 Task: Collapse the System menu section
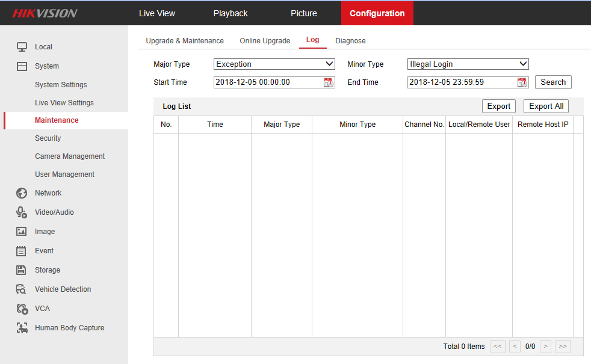[x=46, y=66]
